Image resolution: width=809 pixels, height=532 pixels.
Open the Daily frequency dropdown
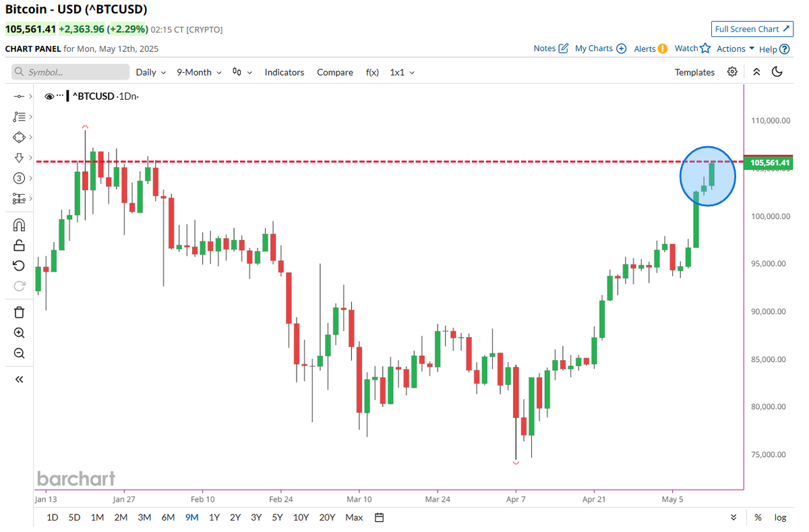point(150,72)
